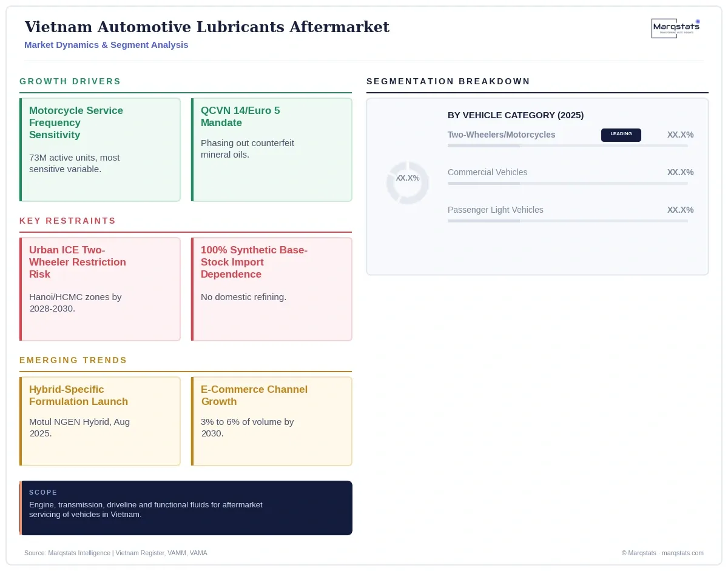
Task: Click 'E-Commerce Channel Growth' title
Action: 254,395
